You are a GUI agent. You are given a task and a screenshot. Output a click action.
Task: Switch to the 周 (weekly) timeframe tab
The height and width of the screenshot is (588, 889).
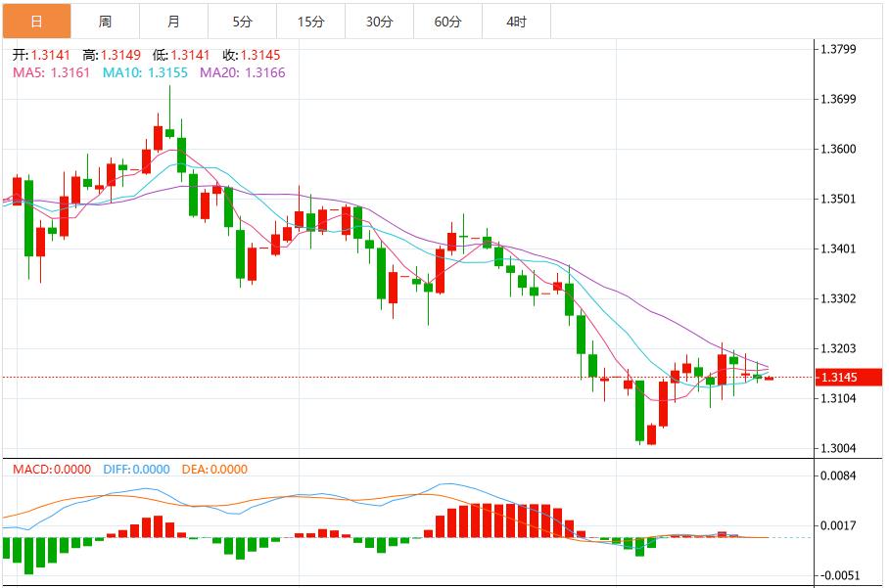pos(104,19)
